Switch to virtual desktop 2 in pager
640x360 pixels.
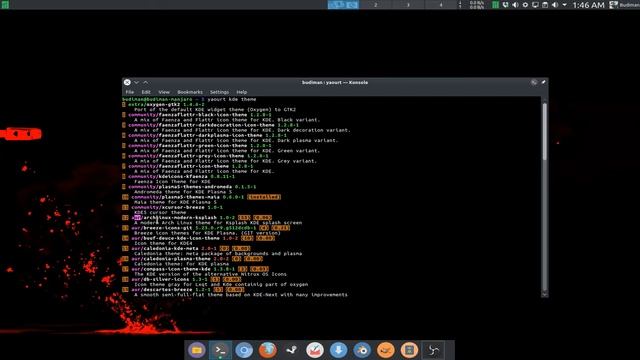(376, 5)
